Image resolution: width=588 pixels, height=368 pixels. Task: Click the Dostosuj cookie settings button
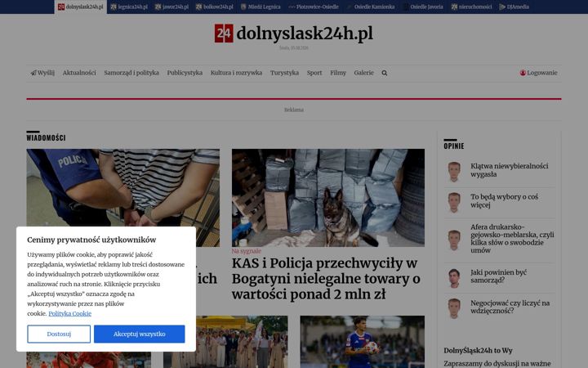(59, 334)
